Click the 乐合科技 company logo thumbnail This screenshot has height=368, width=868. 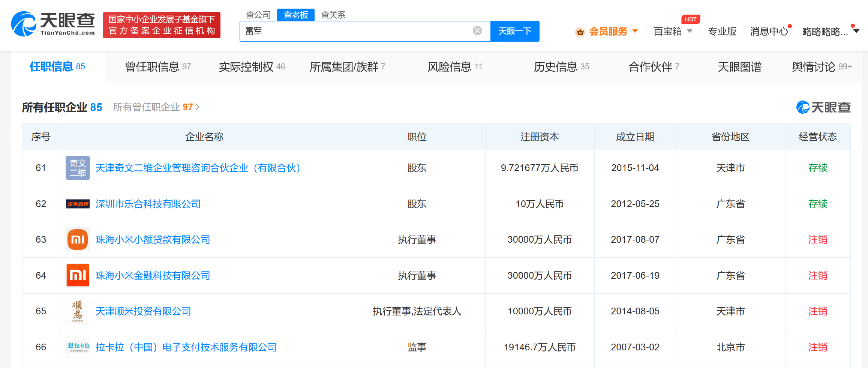[78, 204]
